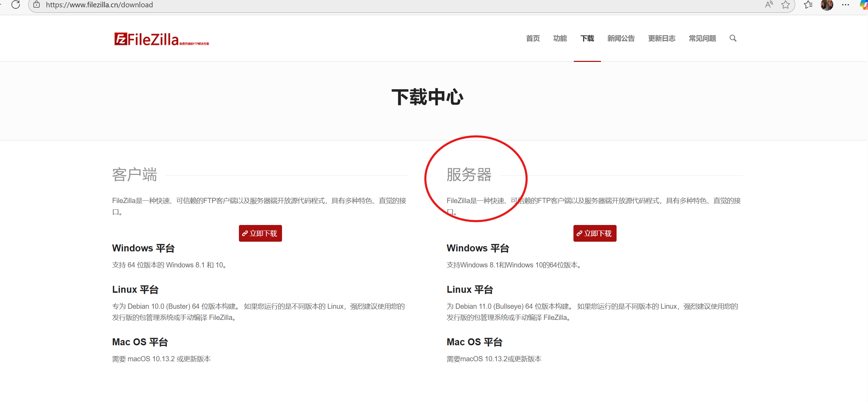Click the browser refresh icon

point(16,5)
